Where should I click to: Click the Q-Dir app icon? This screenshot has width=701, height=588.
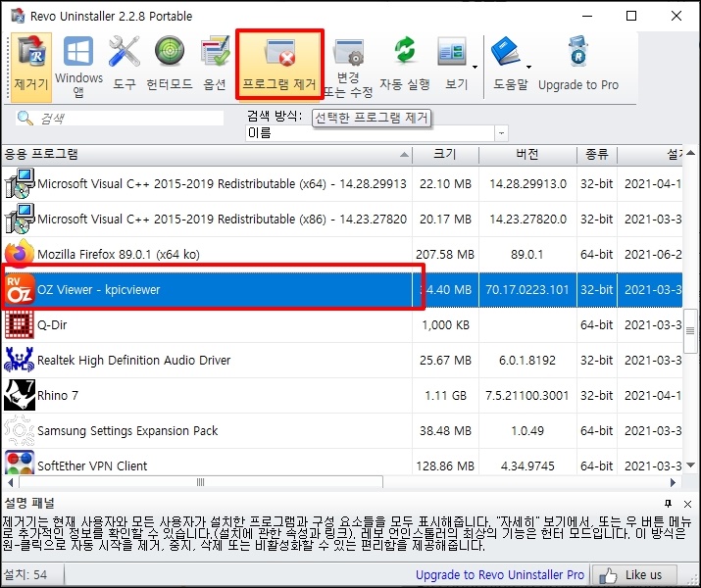pyautogui.click(x=20, y=324)
